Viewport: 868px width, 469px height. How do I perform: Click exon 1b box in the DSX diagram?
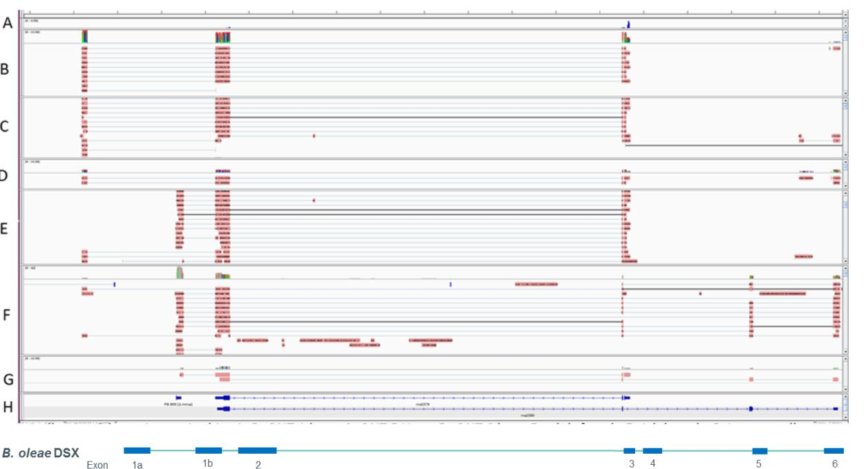tap(209, 450)
